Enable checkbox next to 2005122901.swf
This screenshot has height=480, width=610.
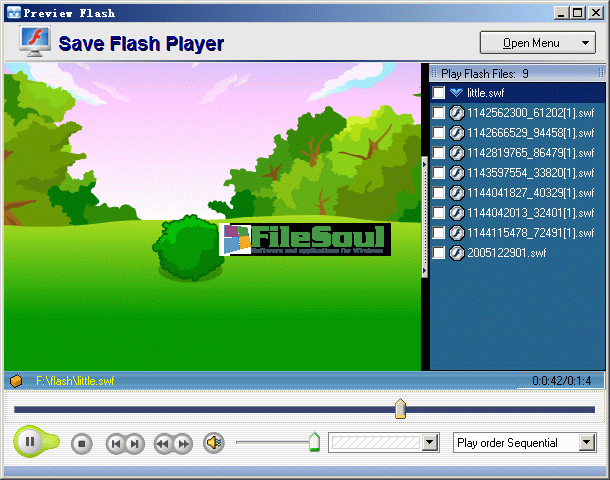(439, 253)
